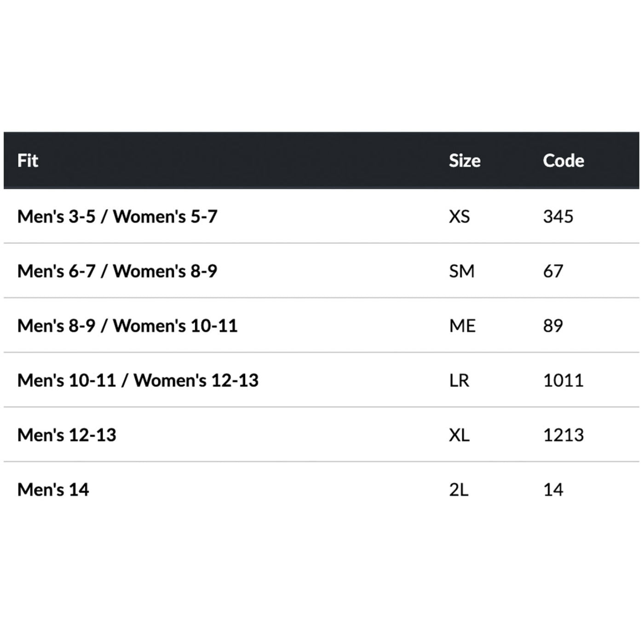Click the SM size cell

(x=461, y=271)
